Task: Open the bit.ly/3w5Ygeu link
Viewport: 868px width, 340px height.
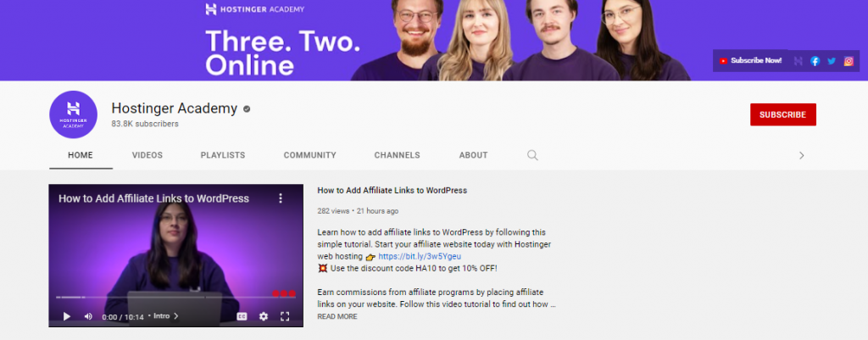Action: (420, 256)
